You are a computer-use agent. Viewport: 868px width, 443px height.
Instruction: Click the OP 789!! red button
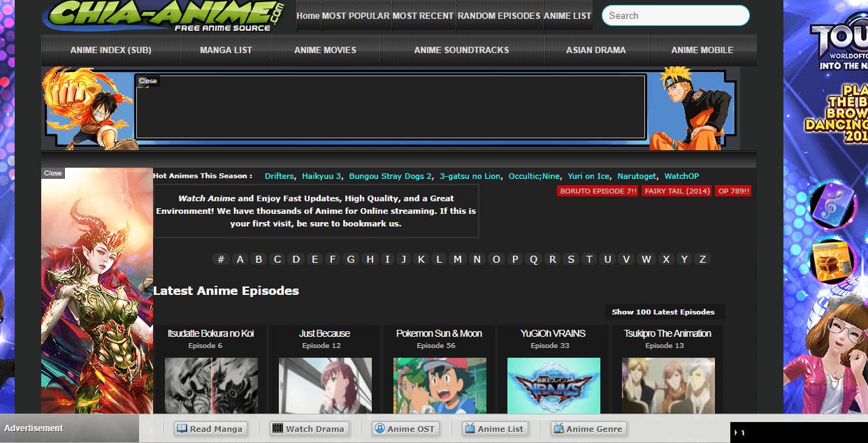coord(733,191)
